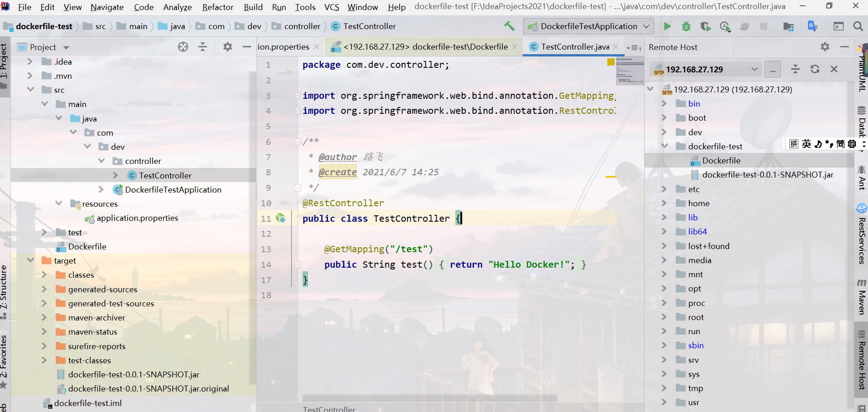Click the Google Translate toolbar icon
Image resolution: width=868 pixels, height=412 pixels.
813,26
